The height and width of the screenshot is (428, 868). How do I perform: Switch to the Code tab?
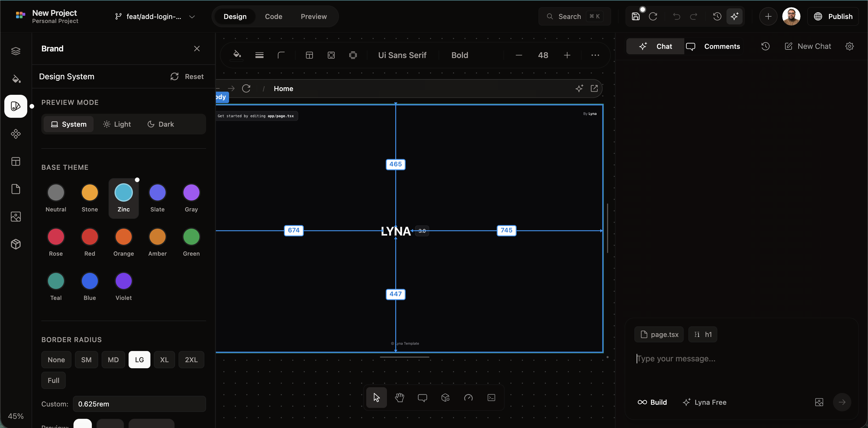point(274,16)
